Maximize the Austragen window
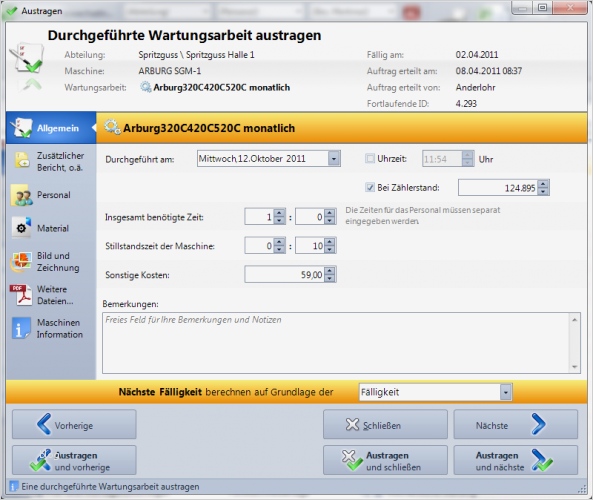Viewport: 593px width, 500px height. pos(542,8)
